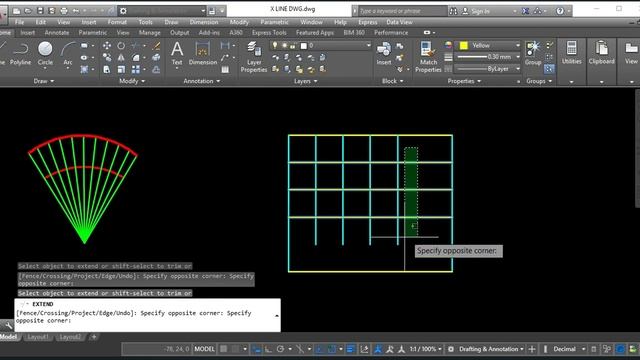The image size is (640, 360).
Task: Open Layer Properties manager
Action: 254,57
